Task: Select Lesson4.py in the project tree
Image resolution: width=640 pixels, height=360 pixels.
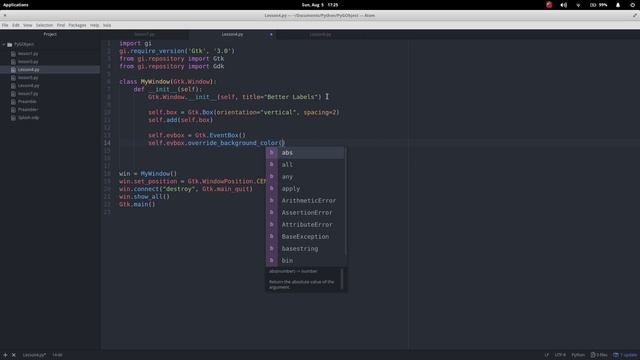Action: pyautogui.click(x=50, y=70)
